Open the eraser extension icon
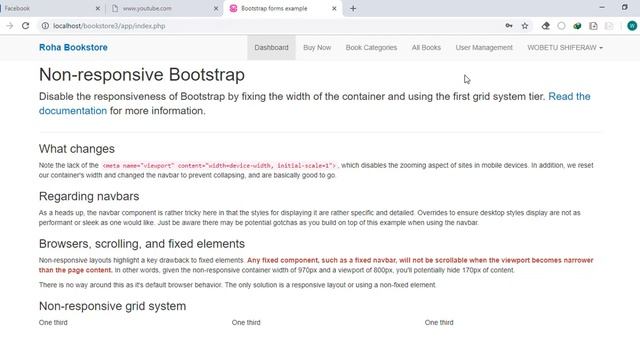 545,26
